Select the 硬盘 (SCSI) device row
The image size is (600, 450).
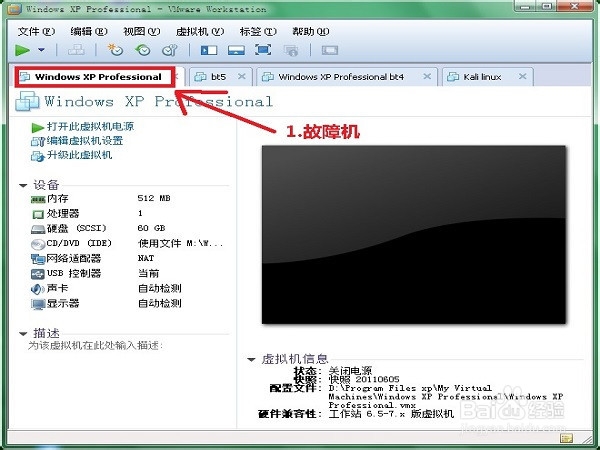[x=129, y=228]
